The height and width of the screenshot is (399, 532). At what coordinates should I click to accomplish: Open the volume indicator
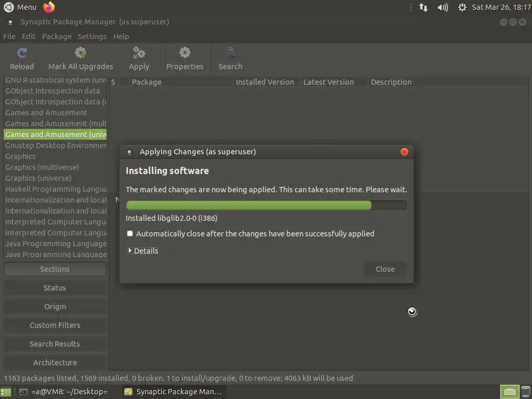pyautogui.click(x=443, y=7)
